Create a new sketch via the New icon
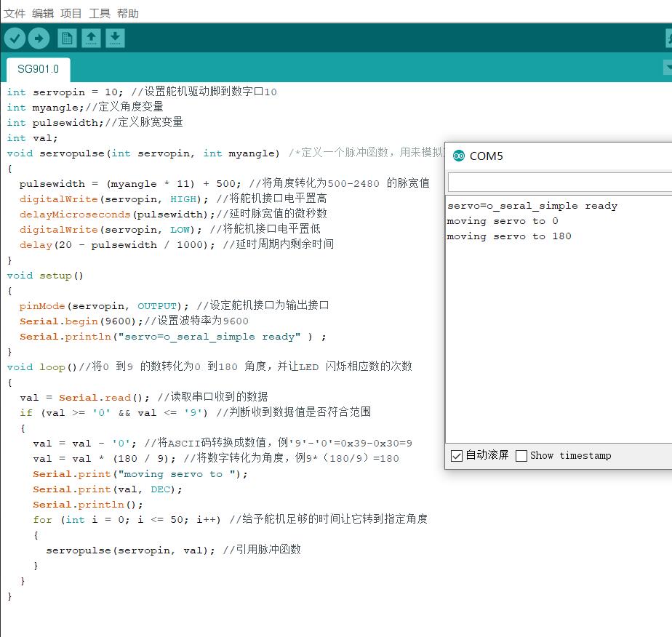Image resolution: width=672 pixels, height=637 pixels. click(x=67, y=38)
